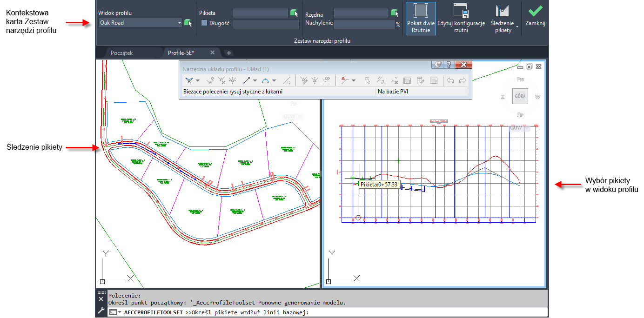The height and width of the screenshot is (318, 644).
Task: Restore the right viewport window
Action: click(530, 66)
